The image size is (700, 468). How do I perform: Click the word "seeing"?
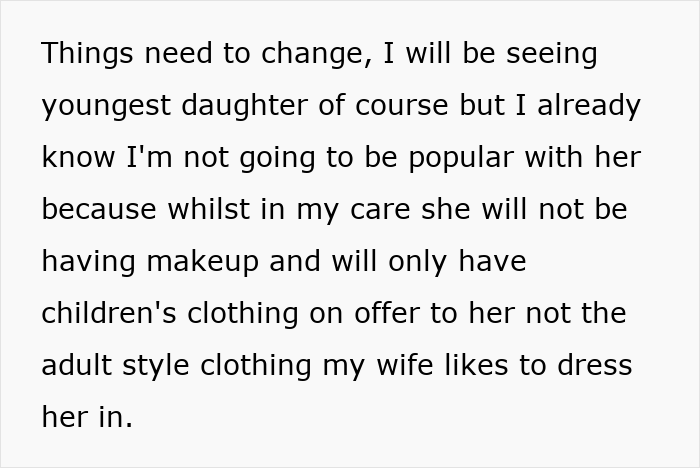tap(552, 53)
